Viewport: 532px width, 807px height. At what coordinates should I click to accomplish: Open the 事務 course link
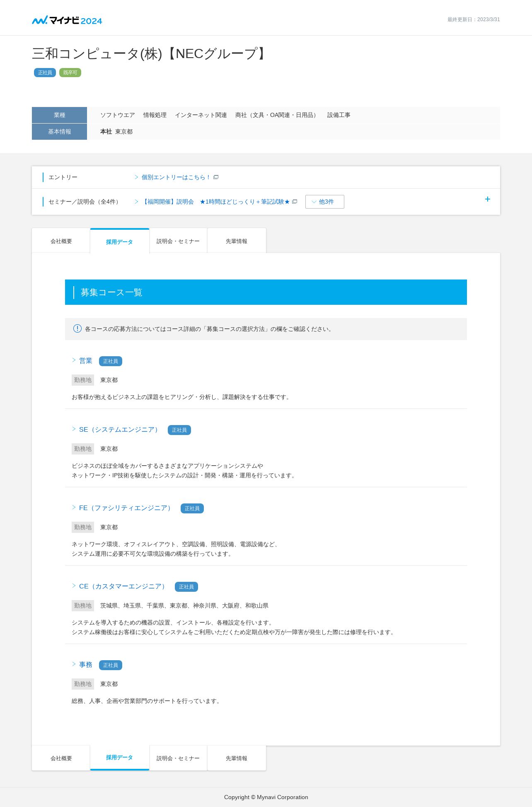(x=86, y=665)
